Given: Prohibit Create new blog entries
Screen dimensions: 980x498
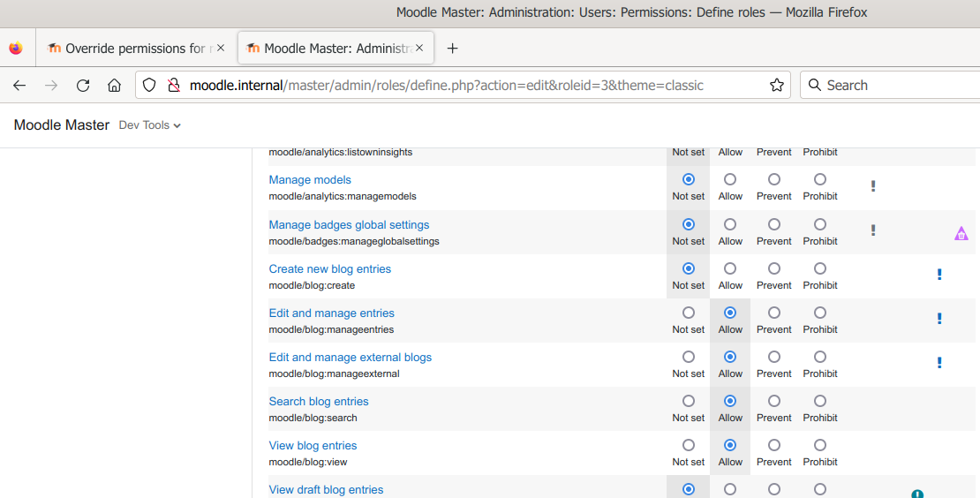Looking at the screenshot, I should tap(820, 268).
